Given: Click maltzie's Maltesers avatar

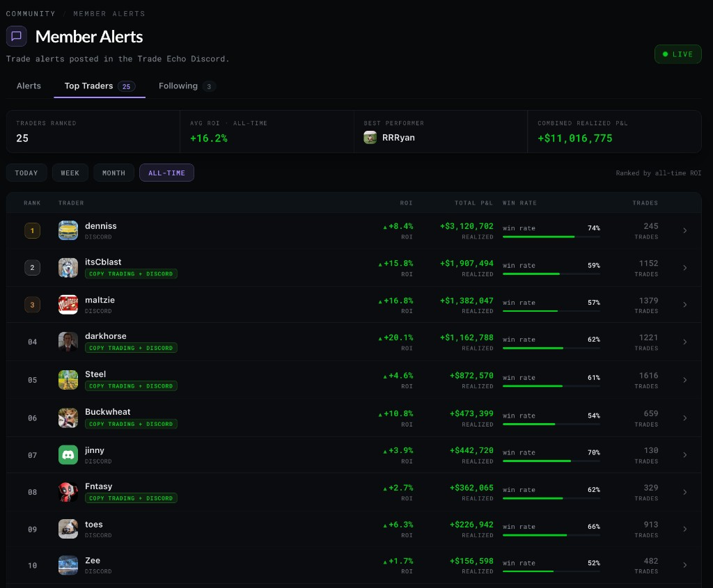Looking at the screenshot, I should [68, 305].
